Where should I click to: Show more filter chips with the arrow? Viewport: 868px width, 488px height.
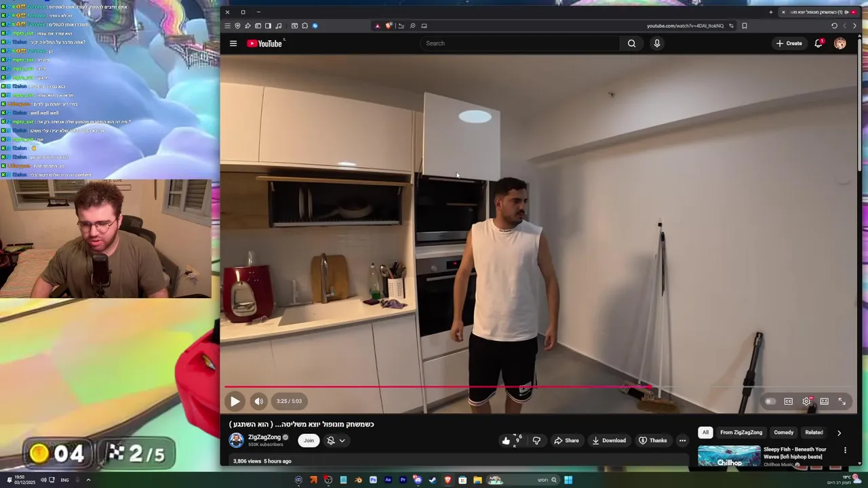tap(839, 432)
